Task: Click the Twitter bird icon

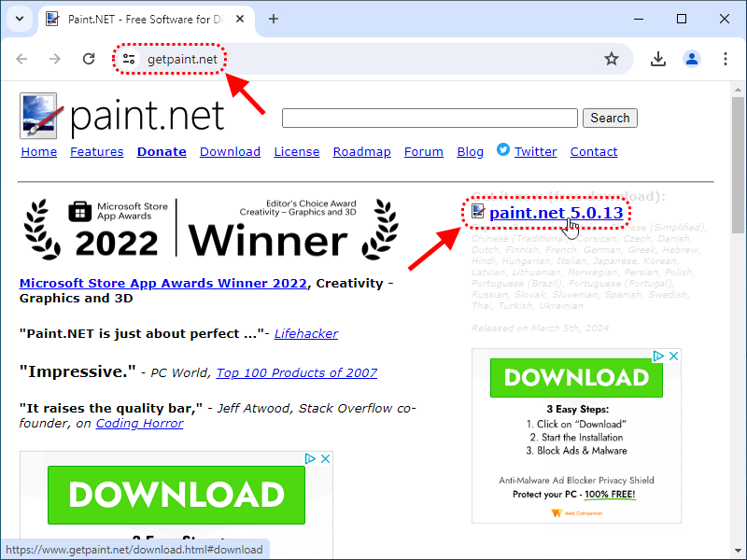Action: pos(503,149)
